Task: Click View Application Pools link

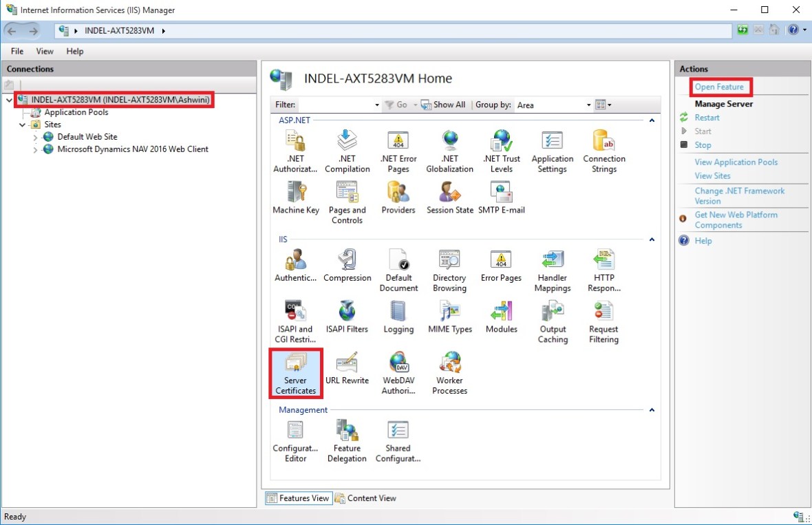Action: click(x=736, y=162)
